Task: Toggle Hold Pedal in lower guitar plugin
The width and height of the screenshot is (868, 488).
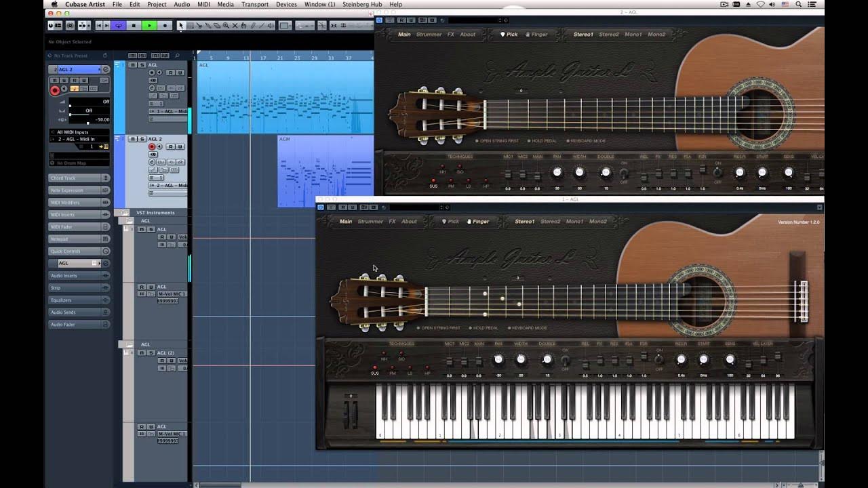Action: click(486, 328)
